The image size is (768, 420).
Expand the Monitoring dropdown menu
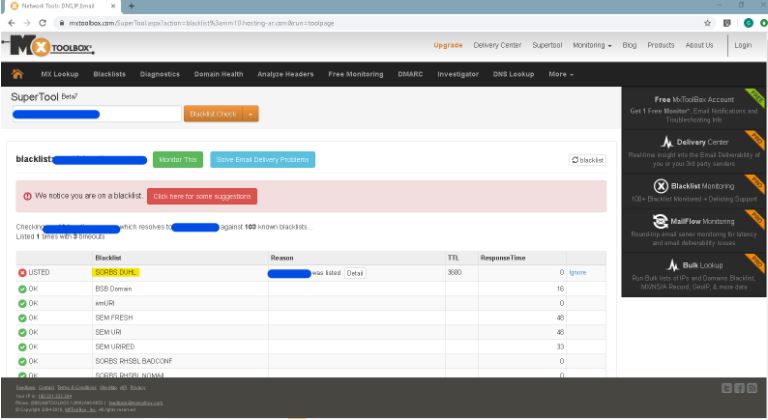[x=592, y=45]
